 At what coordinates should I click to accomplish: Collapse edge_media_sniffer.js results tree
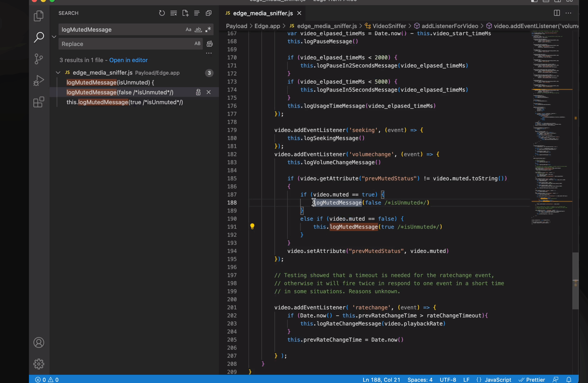[x=58, y=73]
